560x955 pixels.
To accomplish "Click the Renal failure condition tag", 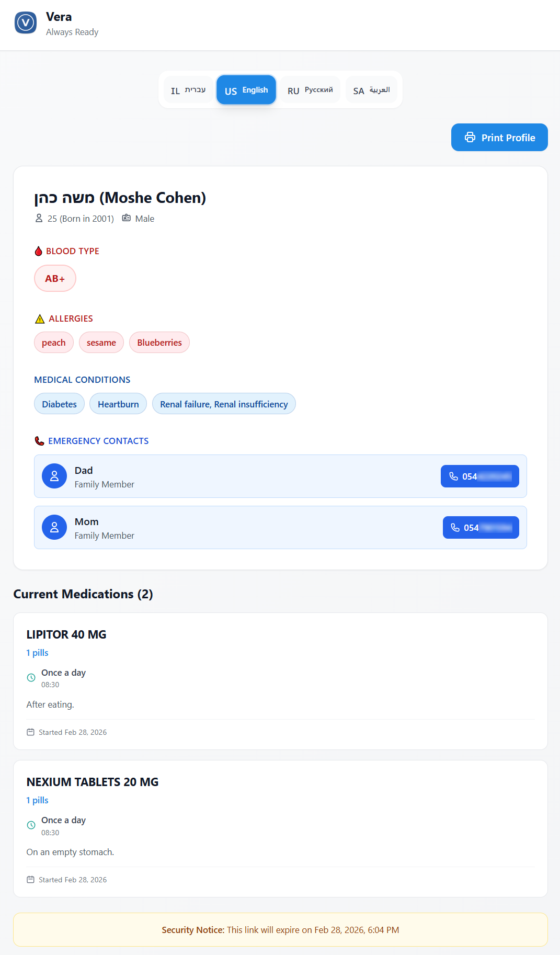I will click(x=224, y=404).
